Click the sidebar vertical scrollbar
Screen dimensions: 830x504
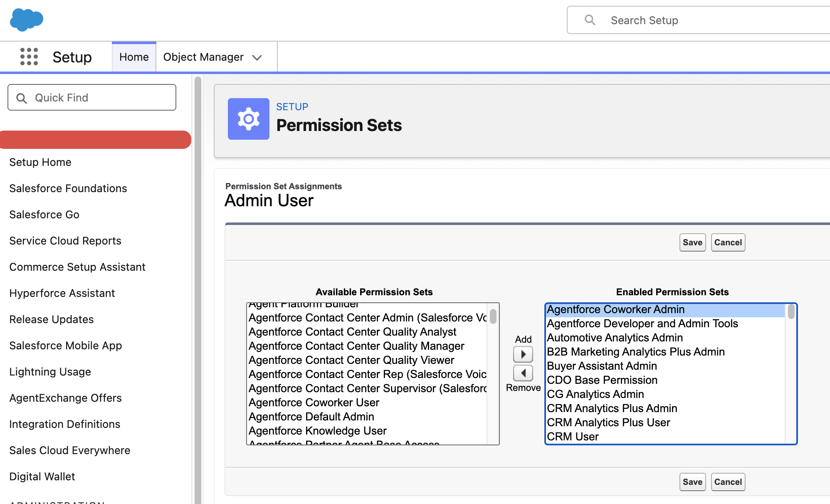[x=198, y=290]
